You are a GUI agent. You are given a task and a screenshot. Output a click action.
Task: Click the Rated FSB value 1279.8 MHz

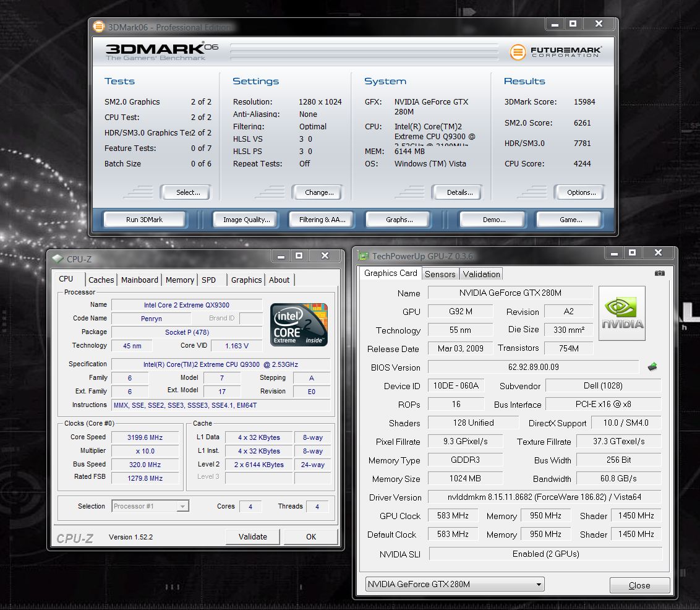[145, 478]
